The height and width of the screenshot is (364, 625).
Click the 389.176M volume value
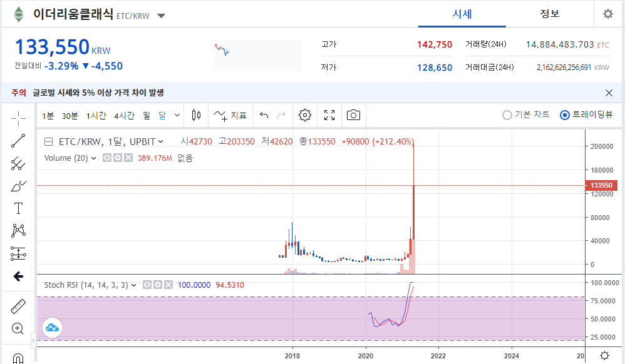pos(155,158)
